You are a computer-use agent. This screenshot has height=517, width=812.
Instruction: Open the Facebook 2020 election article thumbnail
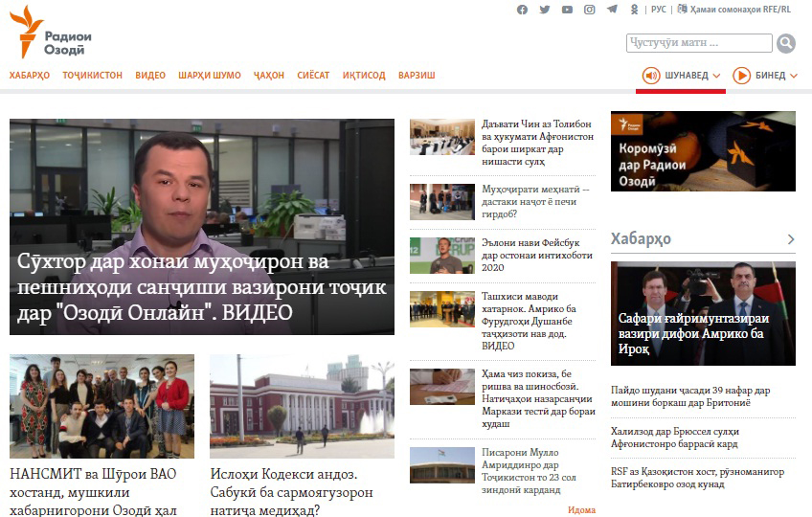(x=441, y=256)
